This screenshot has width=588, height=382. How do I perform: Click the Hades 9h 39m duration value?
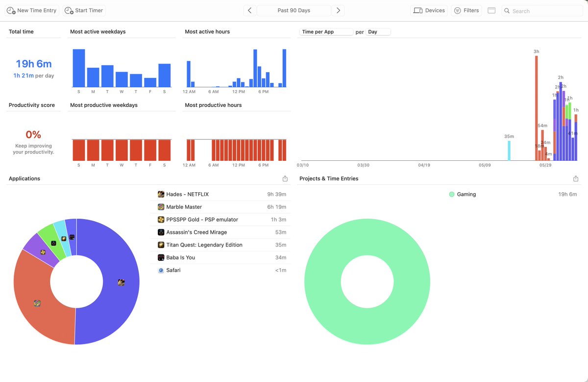coord(276,195)
